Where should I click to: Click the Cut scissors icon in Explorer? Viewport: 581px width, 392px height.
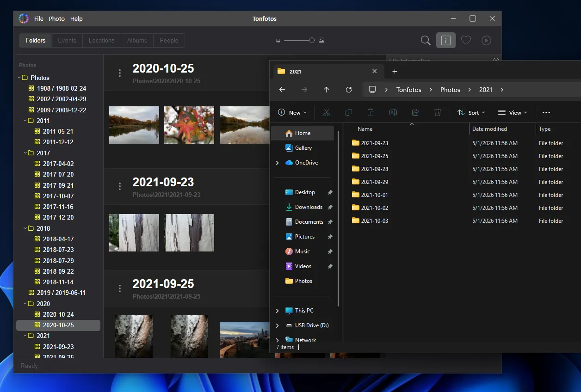coord(327,112)
